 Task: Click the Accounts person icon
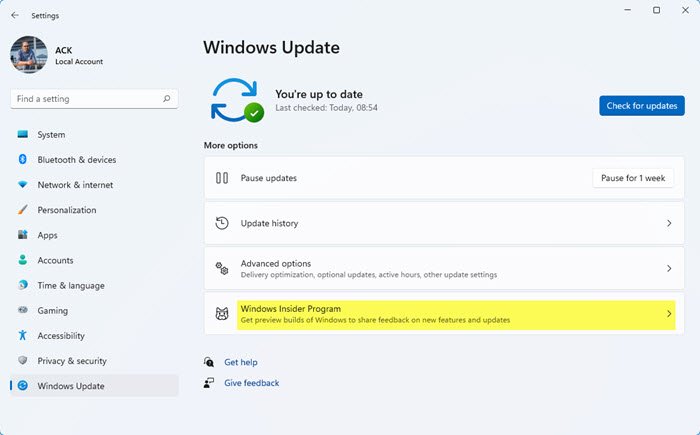(x=22, y=260)
